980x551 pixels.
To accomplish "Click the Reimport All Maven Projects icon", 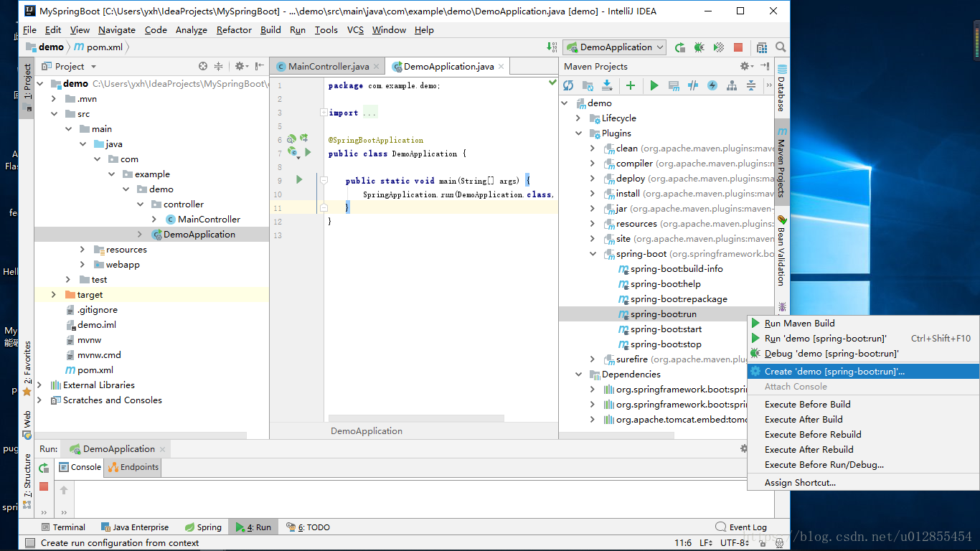I will coord(568,85).
